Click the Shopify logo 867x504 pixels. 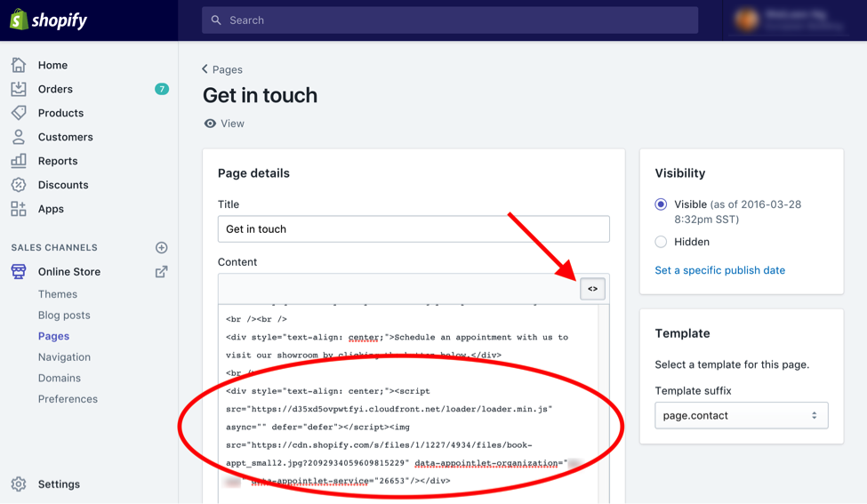tap(49, 20)
